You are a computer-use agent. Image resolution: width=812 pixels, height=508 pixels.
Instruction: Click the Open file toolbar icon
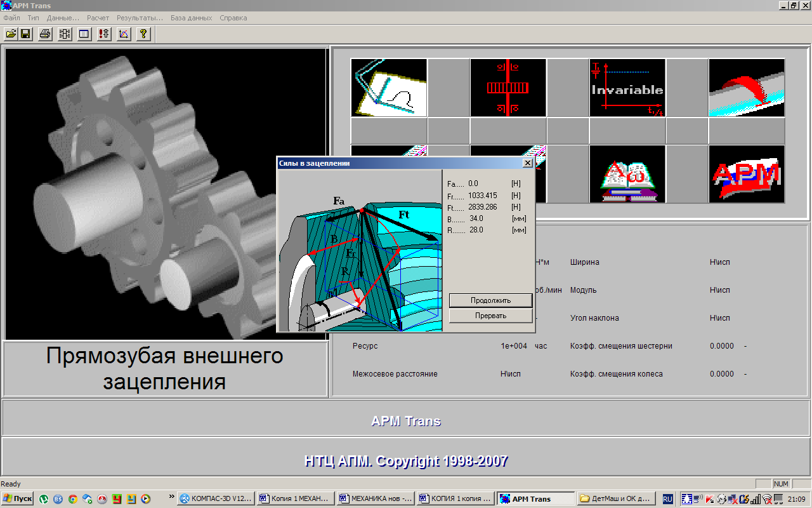(11, 34)
